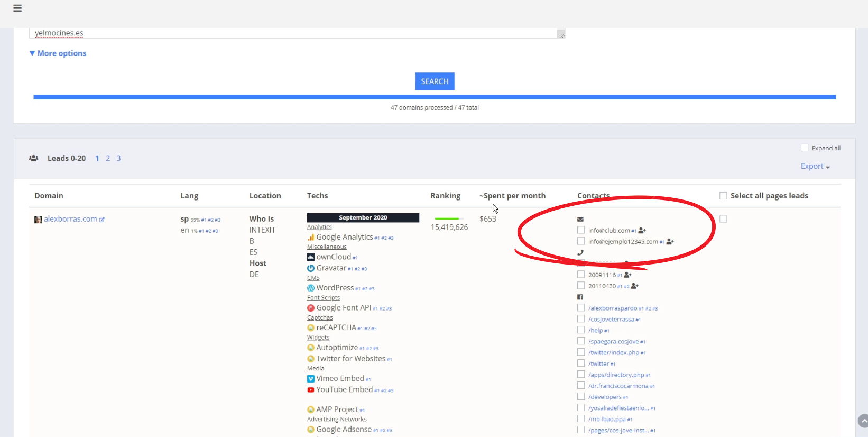Click the domains textarea with yelmocines.es
The image size is (868, 437).
[x=297, y=33]
